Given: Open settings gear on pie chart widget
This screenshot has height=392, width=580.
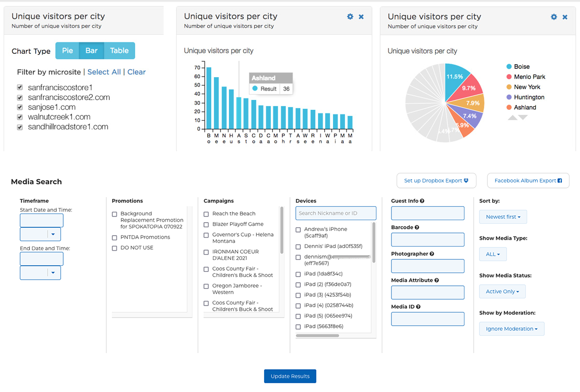Looking at the screenshot, I should (x=554, y=17).
